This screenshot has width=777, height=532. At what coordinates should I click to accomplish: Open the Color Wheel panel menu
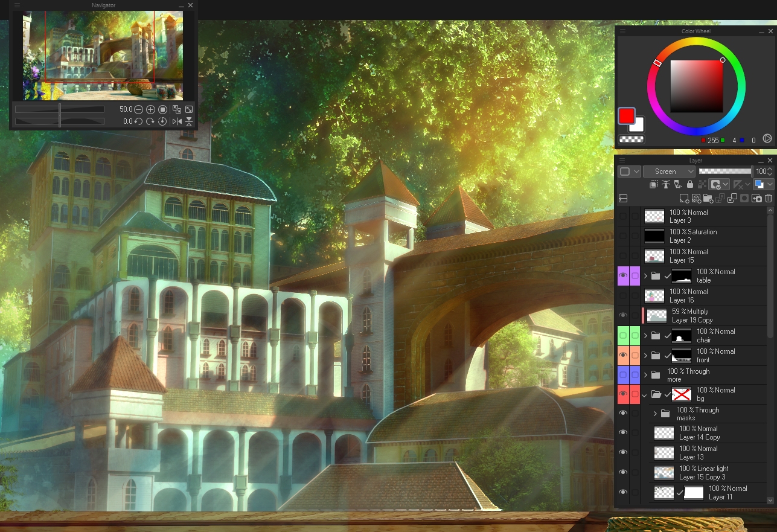pos(622,31)
